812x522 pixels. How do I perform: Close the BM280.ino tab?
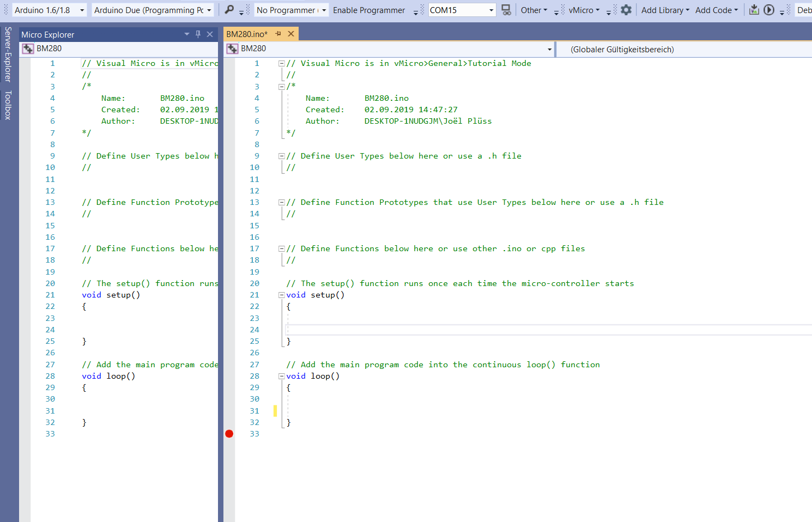pyautogui.click(x=291, y=34)
